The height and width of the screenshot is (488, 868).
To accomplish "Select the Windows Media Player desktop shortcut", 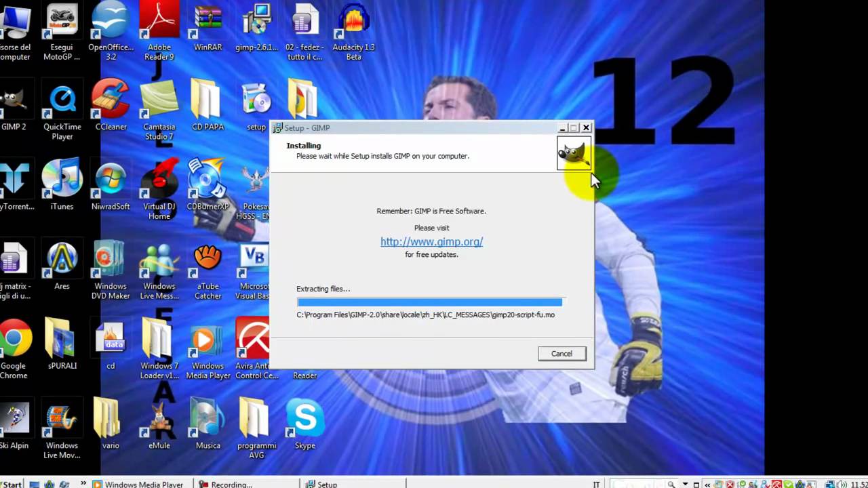I will [x=208, y=350].
